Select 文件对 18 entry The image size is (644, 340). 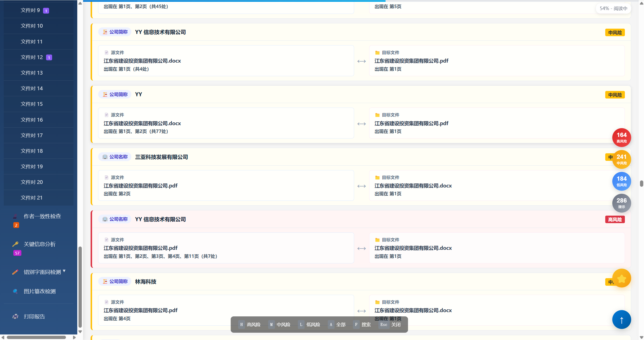point(39,151)
